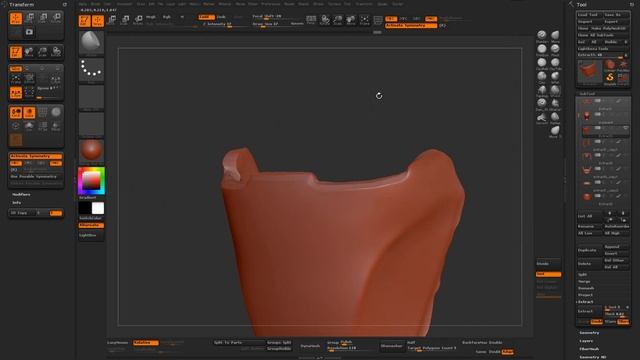The height and width of the screenshot is (360, 640).
Task: Select the SnakeHook brush
Action: (542, 118)
